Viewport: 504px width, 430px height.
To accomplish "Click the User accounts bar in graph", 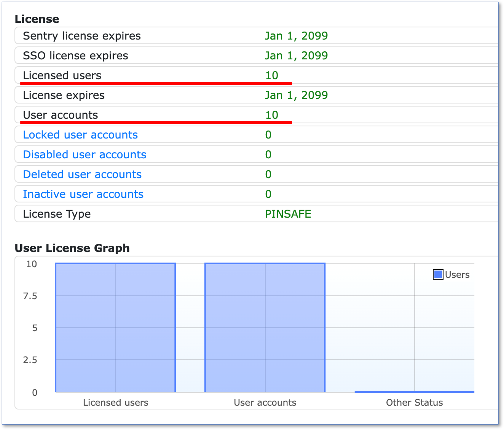I will pos(265,327).
